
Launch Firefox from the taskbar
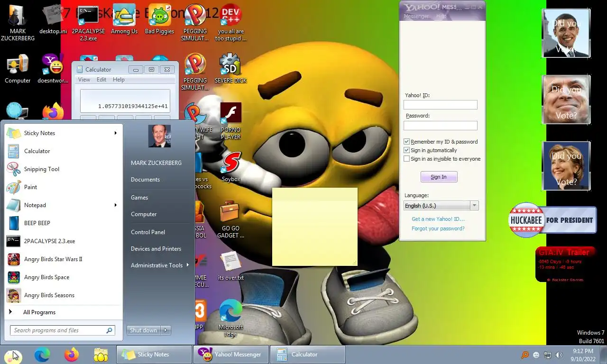tap(72, 355)
